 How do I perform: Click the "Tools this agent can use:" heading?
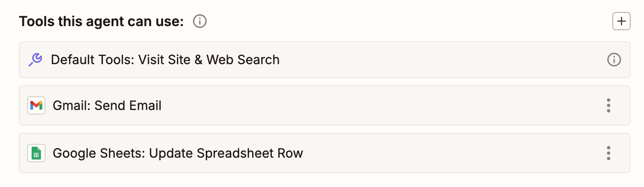[x=102, y=22]
